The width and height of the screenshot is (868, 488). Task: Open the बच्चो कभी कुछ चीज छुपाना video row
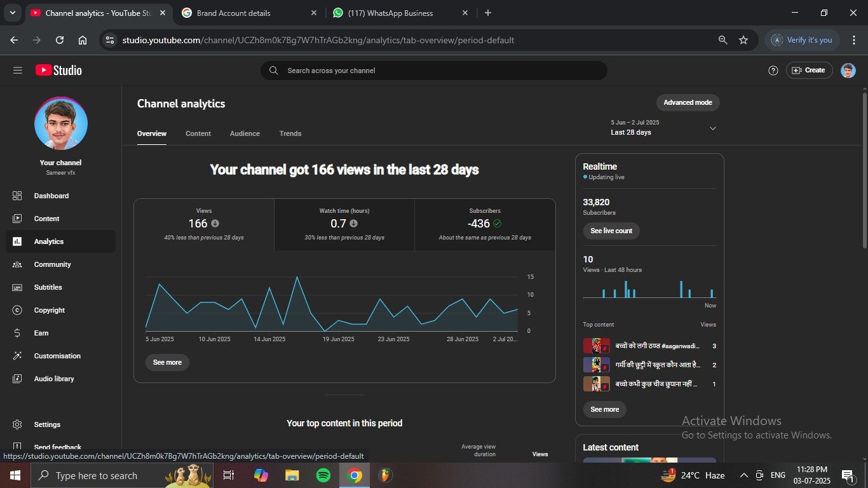pos(649,384)
